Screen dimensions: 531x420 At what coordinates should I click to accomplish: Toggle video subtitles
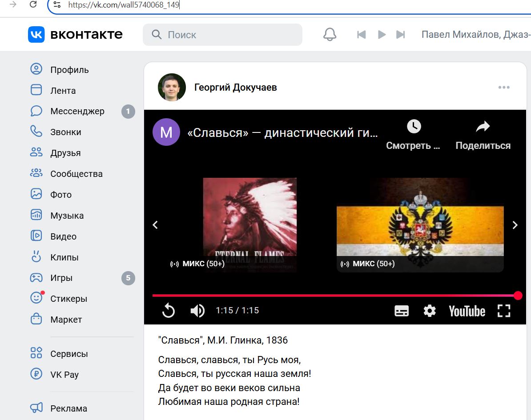click(402, 311)
